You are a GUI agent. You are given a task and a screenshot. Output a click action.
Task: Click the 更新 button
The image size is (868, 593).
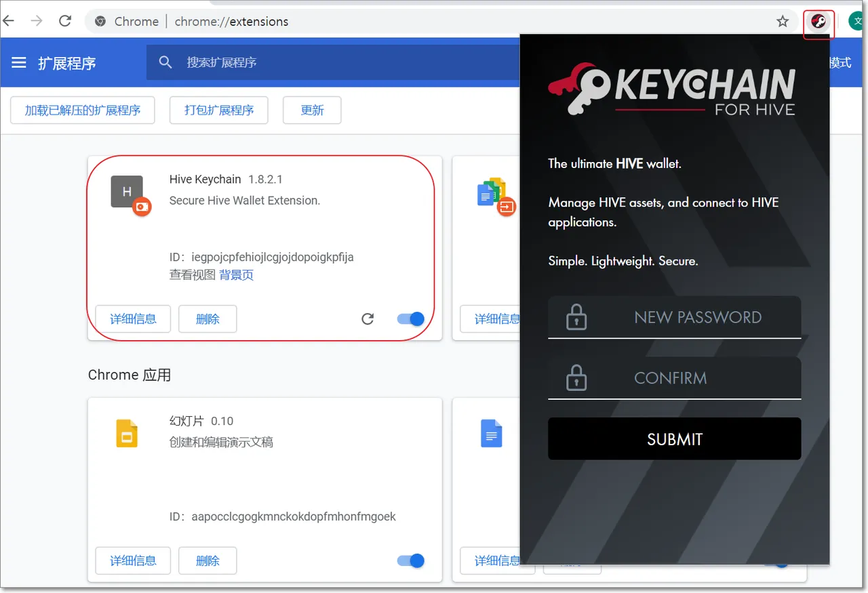pyautogui.click(x=312, y=110)
